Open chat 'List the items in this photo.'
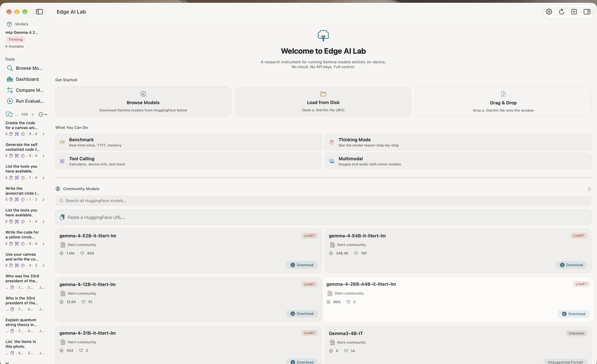597x364 pixels. pyautogui.click(x=25, y=347)
